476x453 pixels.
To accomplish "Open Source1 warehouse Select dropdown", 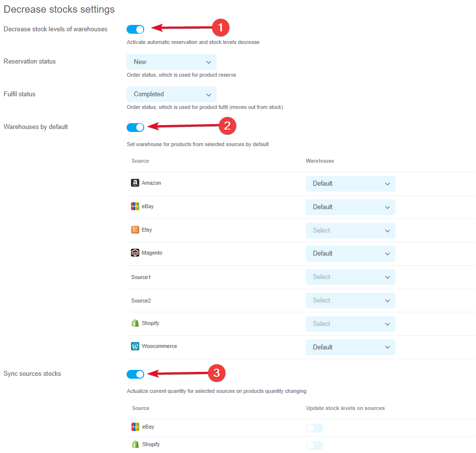I will [x=350, y=277].
